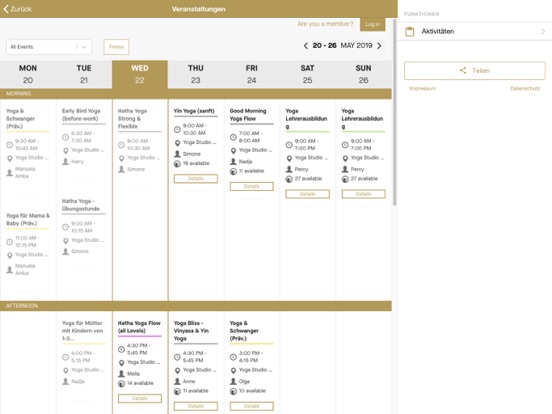The image size is (552, 414).
Task: Click the Are you a member? text
Action: (x=325, y=24)
